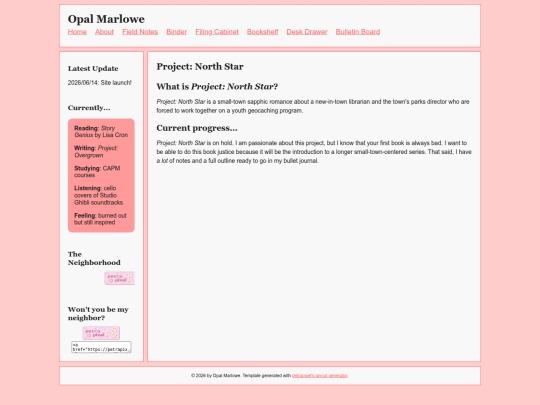Click the copyright 2026 by Opal Marlowe text
The width and height of the screenshot is (540, 405).
pyautogui.click(x=216, y=375)
